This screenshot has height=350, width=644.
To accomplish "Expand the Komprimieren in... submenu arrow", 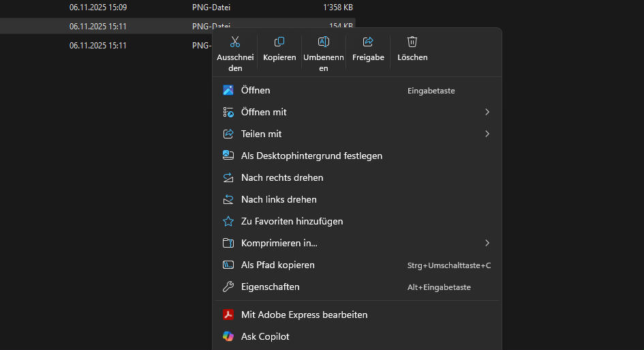I will pos(487,243).
